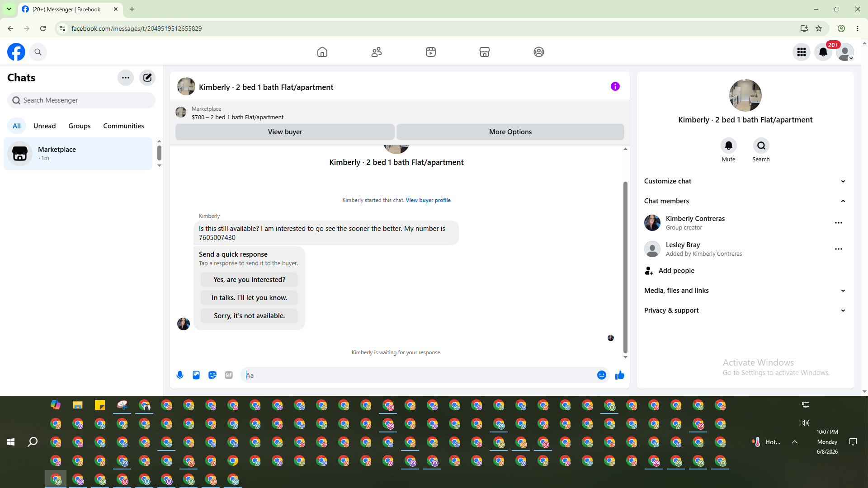
Task: Reload the page in Chrome
Action: [x=43, y=28]
